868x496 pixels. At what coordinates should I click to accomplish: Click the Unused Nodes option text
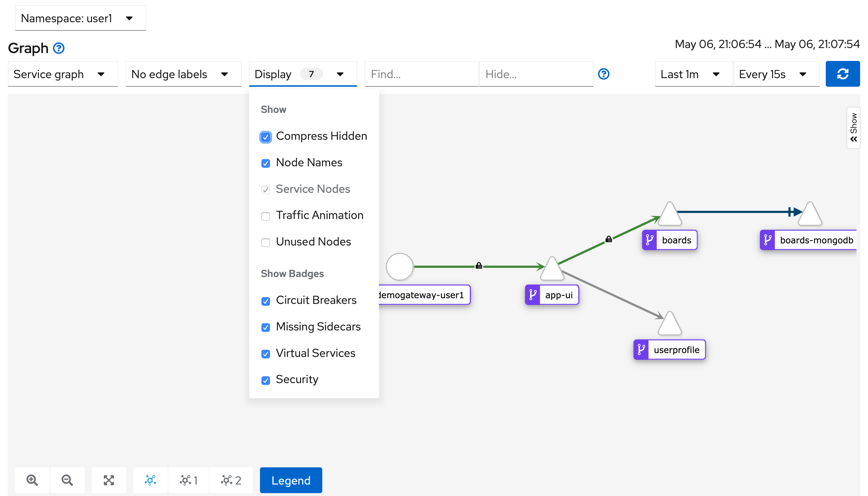(313, 242)
